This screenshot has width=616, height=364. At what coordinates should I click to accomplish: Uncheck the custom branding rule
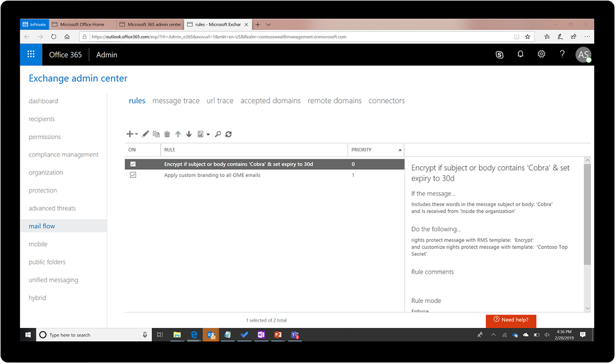click(133, 175)
